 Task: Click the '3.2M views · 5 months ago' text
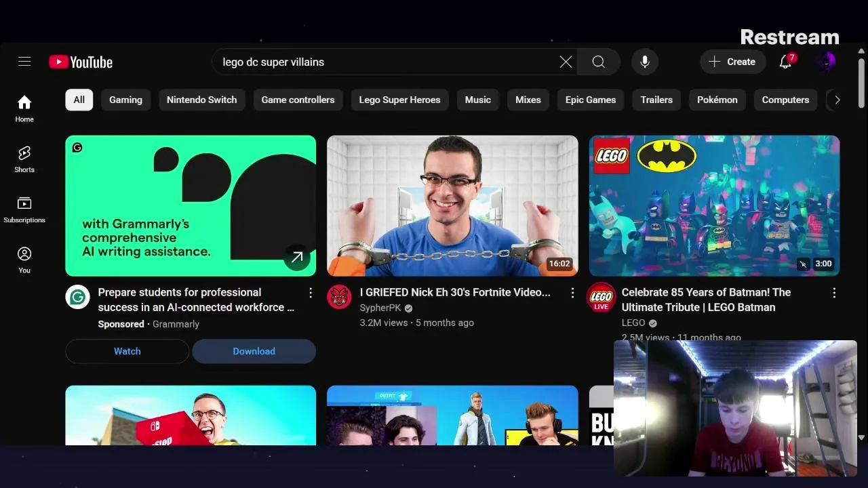(416, 323)
